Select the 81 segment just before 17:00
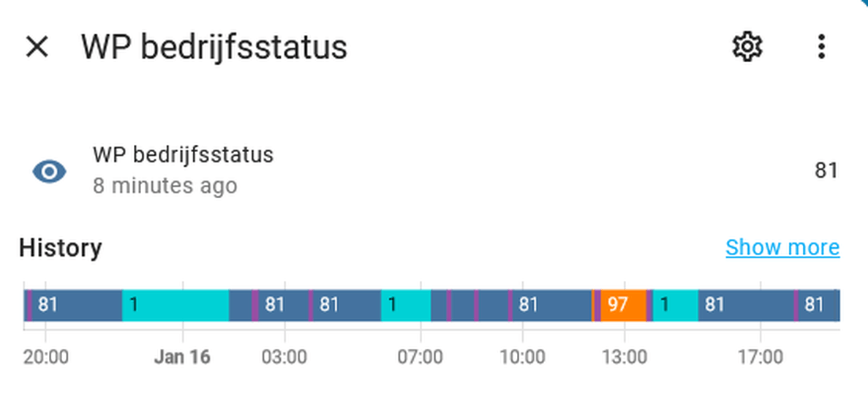This screenshot has width=868, height=411. point(746,305)
